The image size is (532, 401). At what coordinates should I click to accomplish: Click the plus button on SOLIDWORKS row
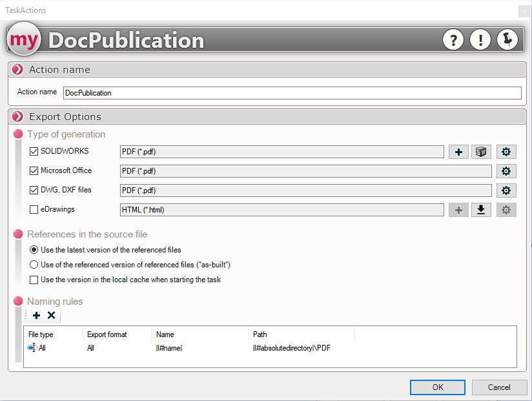pyautogui.click(x=458, y=152)
